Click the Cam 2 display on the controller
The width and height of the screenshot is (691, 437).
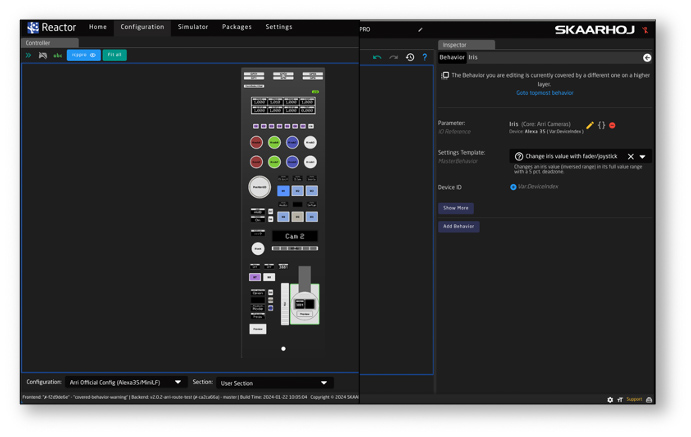294,236
